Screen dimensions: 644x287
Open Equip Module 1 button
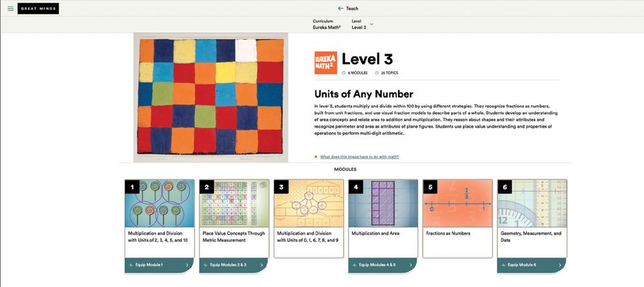[x=159, y=265]
